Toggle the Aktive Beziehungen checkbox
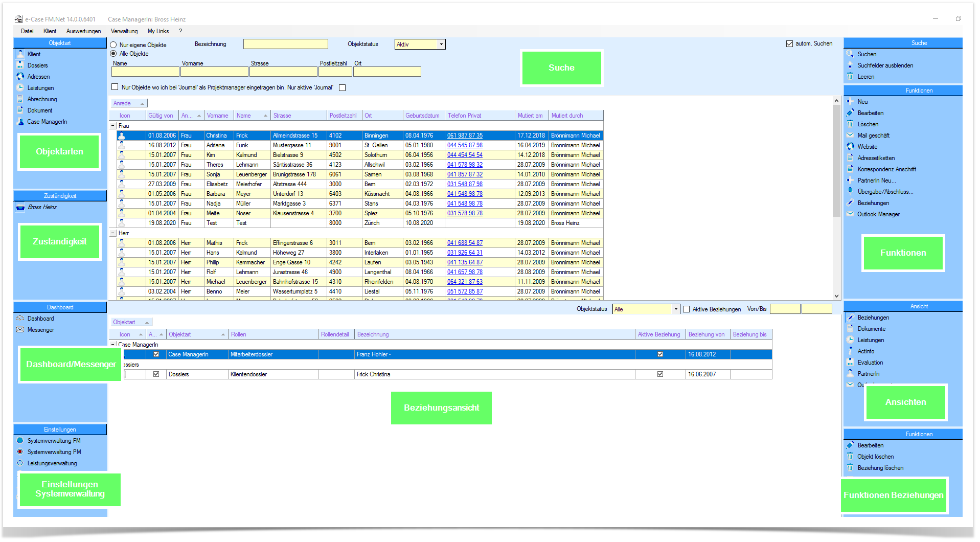This screenshot has width=980, height=542. (687, 309)
